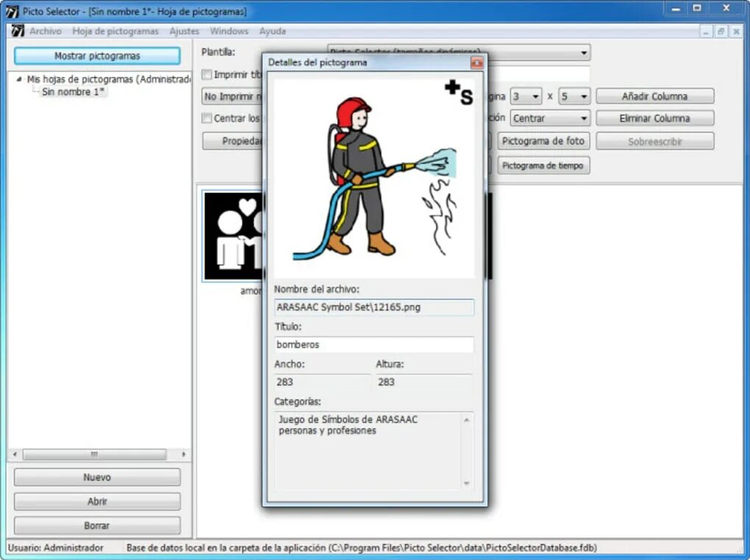This screenshot has height=560, width=750.
Task: Open the Archivo menu
Action: [x=46, y=31]
